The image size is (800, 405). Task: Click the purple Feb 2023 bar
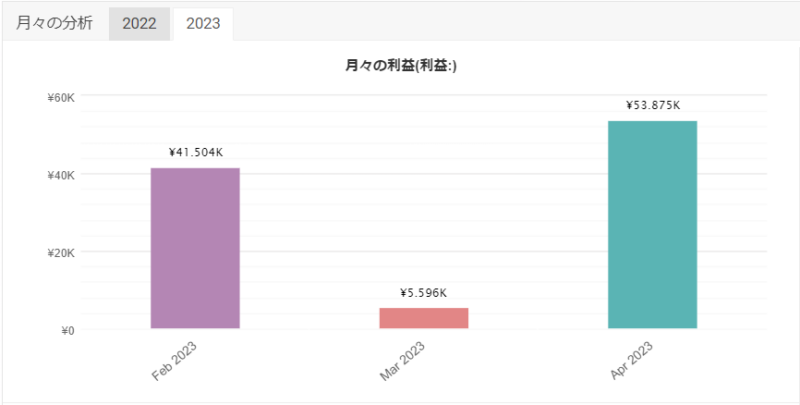click(195, 248)
